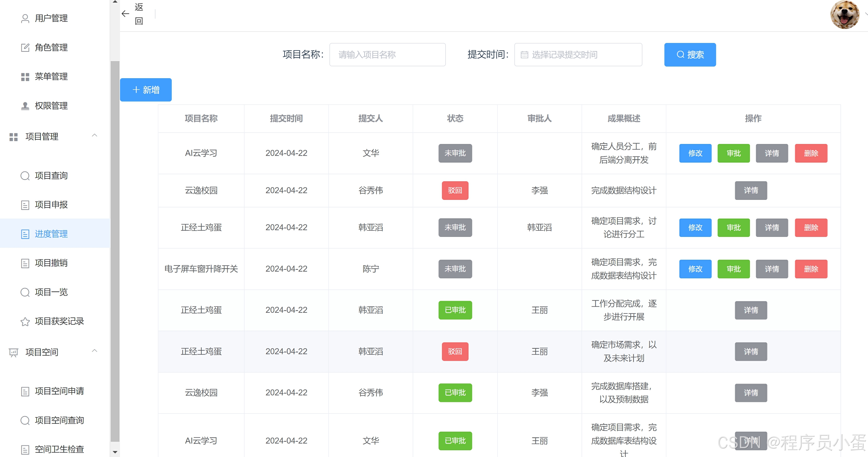
Task: Click the 角色管理 edit icon
Action: coord(25,48)
